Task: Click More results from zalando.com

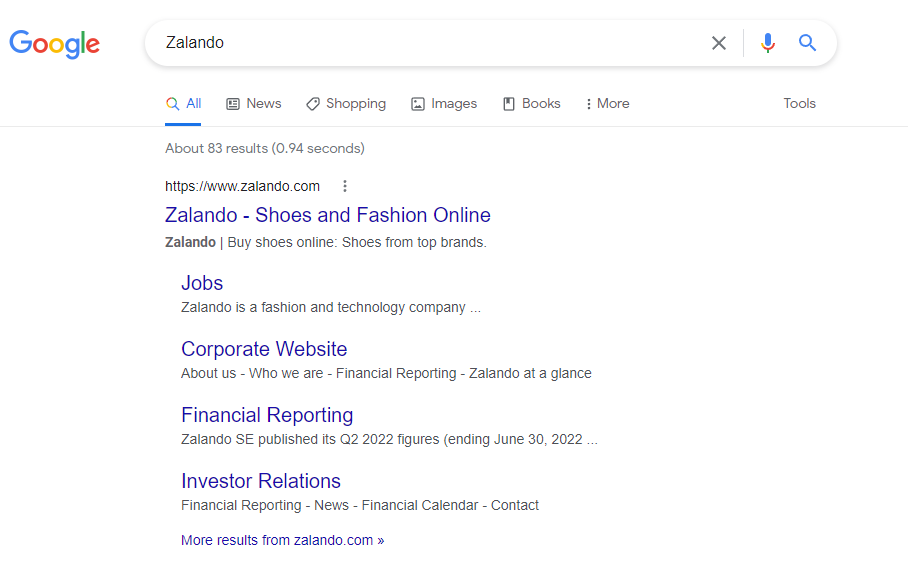Action: pyautogui.click(x=283, y=540)
